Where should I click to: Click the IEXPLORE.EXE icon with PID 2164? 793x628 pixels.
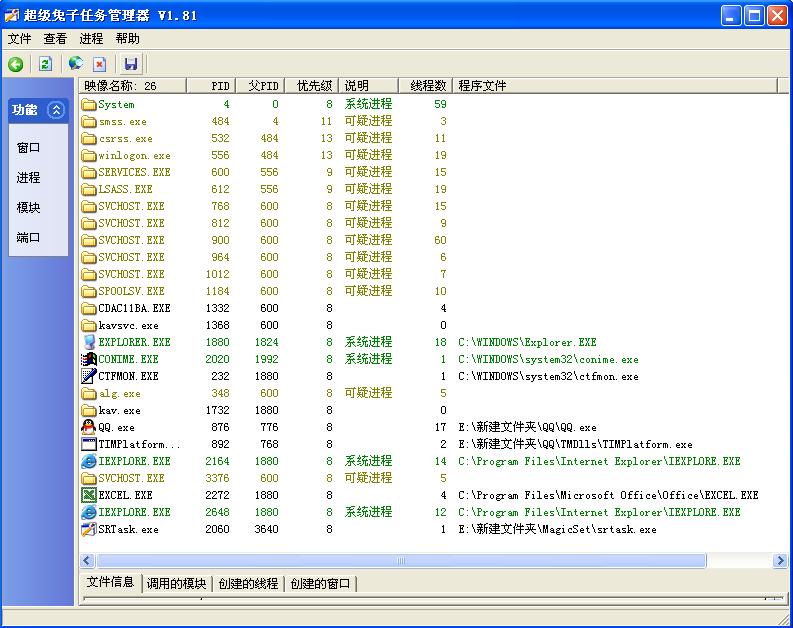(x=89, y=461)
